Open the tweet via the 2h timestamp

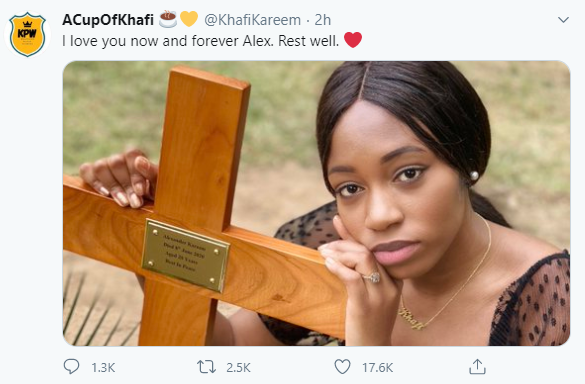322,20
